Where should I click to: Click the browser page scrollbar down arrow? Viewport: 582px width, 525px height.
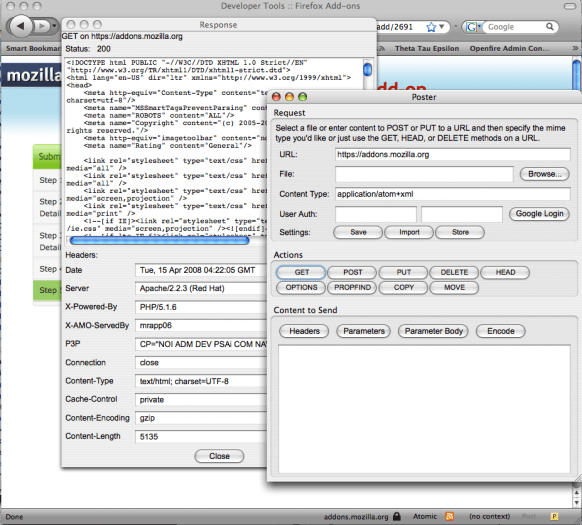(576, 502)
